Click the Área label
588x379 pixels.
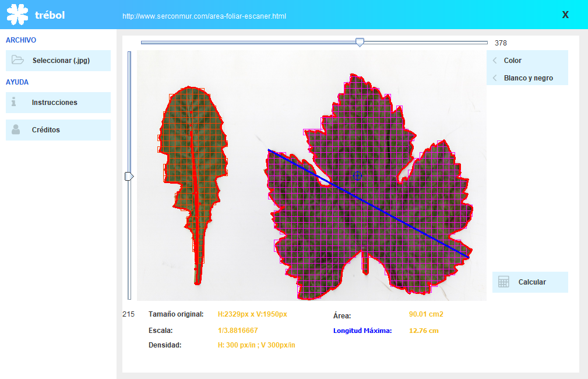pyautogui.click(x=342, y=315)
